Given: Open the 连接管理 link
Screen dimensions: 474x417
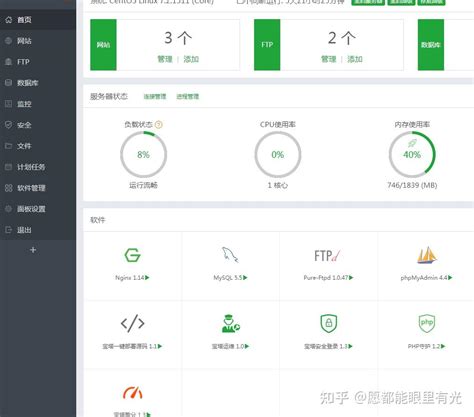Looking at the screenshot, I should (155, 97).
